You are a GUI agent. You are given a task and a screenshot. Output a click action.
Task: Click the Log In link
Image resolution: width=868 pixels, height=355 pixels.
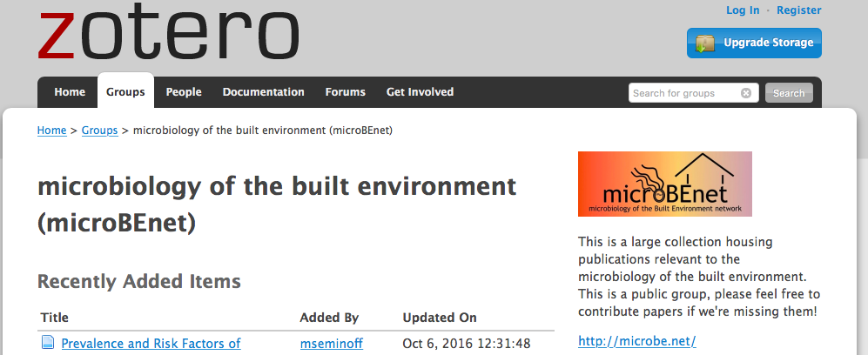tap(743, 10)
